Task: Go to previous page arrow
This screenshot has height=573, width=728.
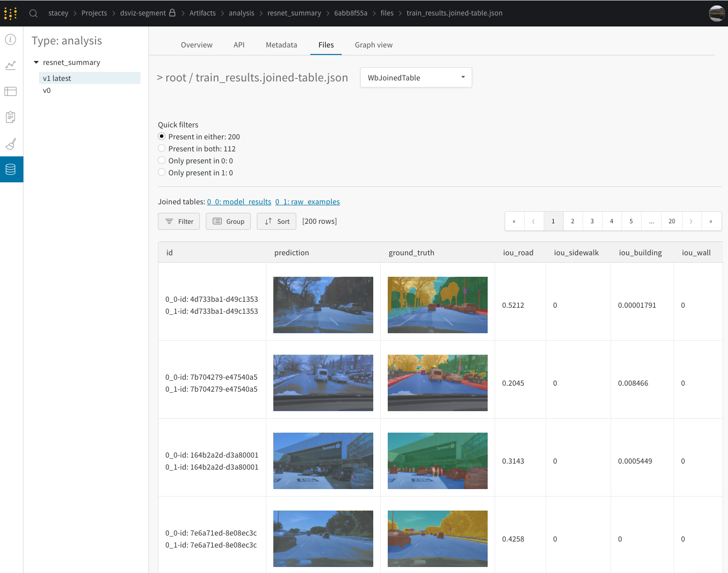Action: coord(534,221)
